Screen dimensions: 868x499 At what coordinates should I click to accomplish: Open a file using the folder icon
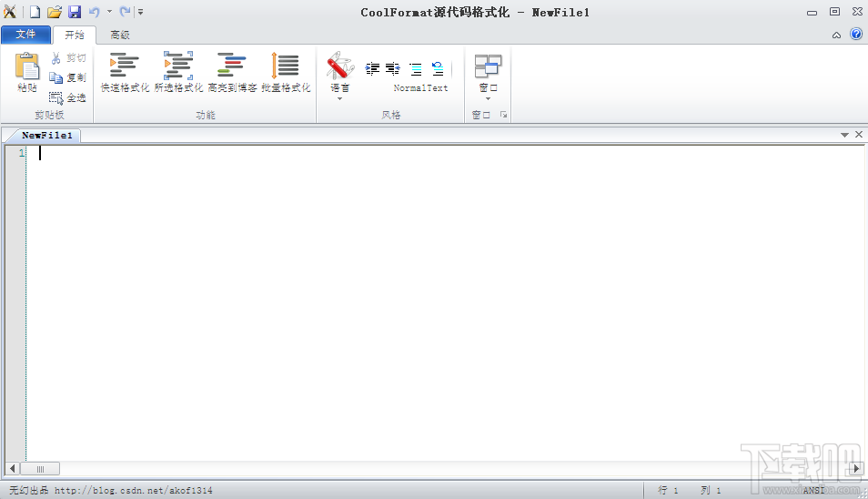point(55,12)
